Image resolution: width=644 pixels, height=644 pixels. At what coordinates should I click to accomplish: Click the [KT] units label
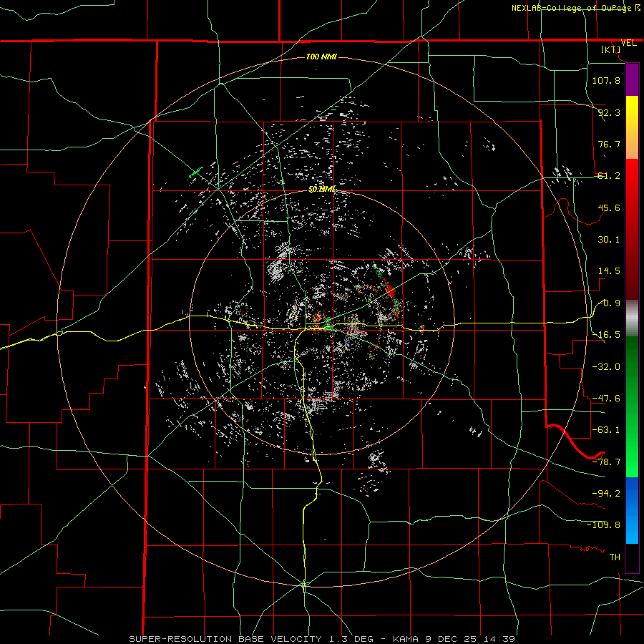pyautogui.click(x=610, y=49)
